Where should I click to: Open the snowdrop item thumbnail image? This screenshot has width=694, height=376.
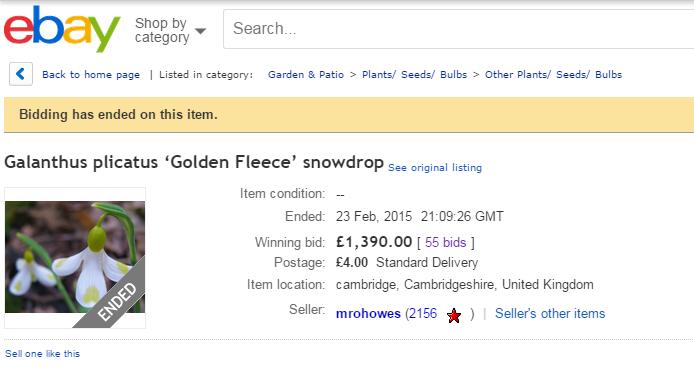(75, 257)
